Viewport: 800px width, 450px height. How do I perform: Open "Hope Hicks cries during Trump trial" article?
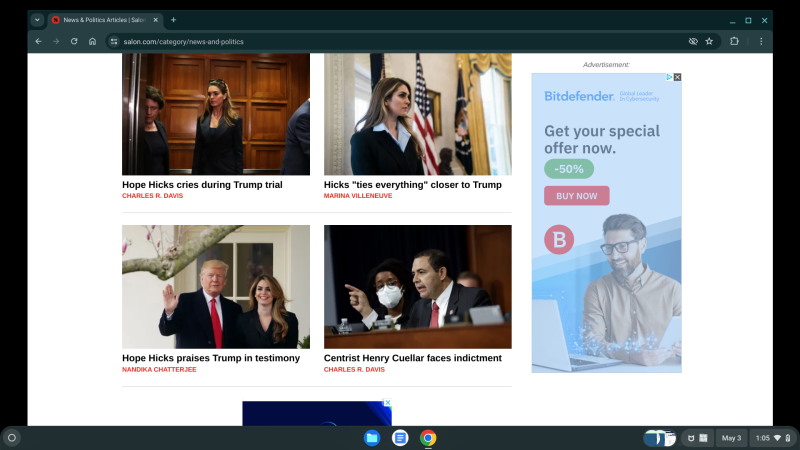tap(202, 185)
